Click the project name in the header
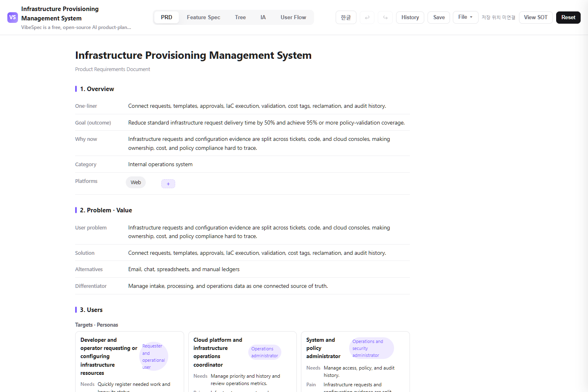This screenshot has width=588, height=392. click(60, 13)
